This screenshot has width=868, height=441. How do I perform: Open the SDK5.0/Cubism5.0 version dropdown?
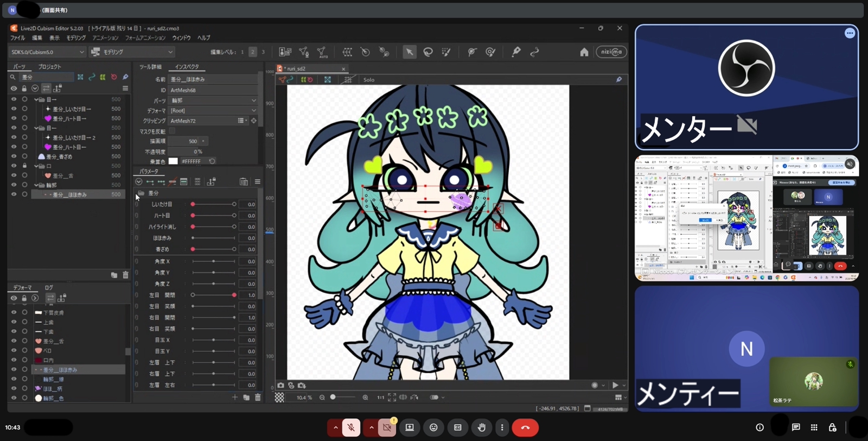(x=47, y=52)
